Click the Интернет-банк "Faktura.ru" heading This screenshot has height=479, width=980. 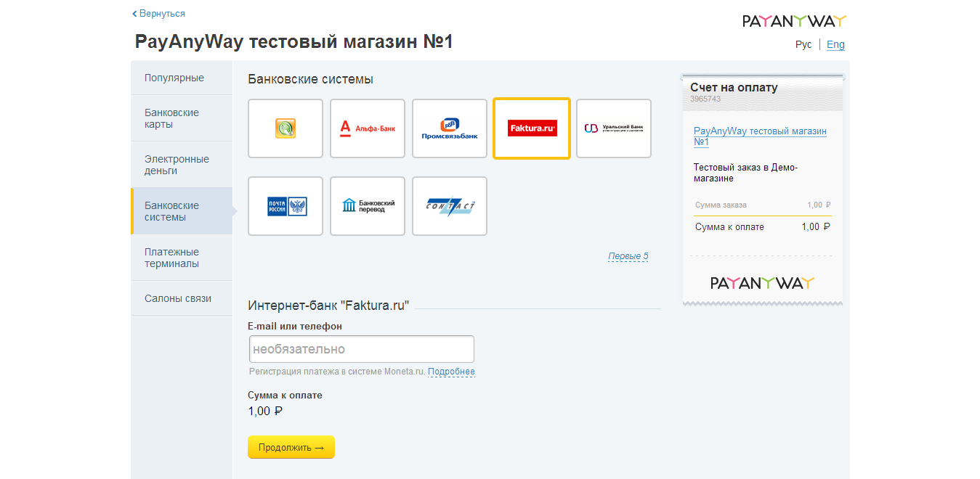point(328,306)
